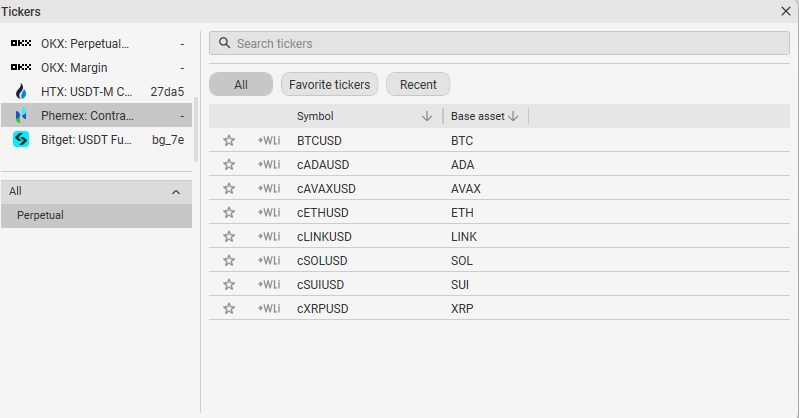
Task: Click the WLi icon for cXRPUSD
Action: click(x=268, y=309)
